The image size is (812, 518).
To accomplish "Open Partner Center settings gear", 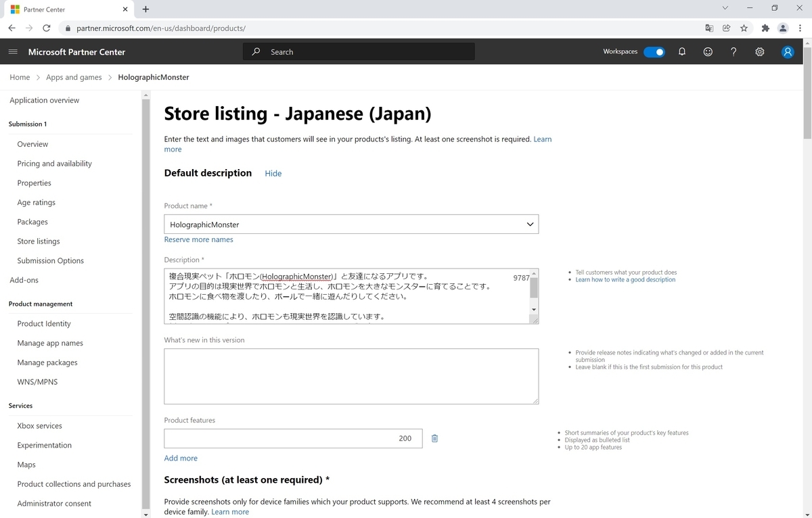I will [760, 52].
